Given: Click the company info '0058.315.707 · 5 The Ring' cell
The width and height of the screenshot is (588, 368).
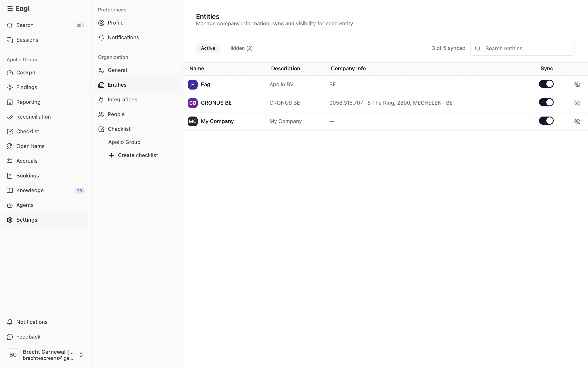Looking at the screenshot, I should pos(391,103).
